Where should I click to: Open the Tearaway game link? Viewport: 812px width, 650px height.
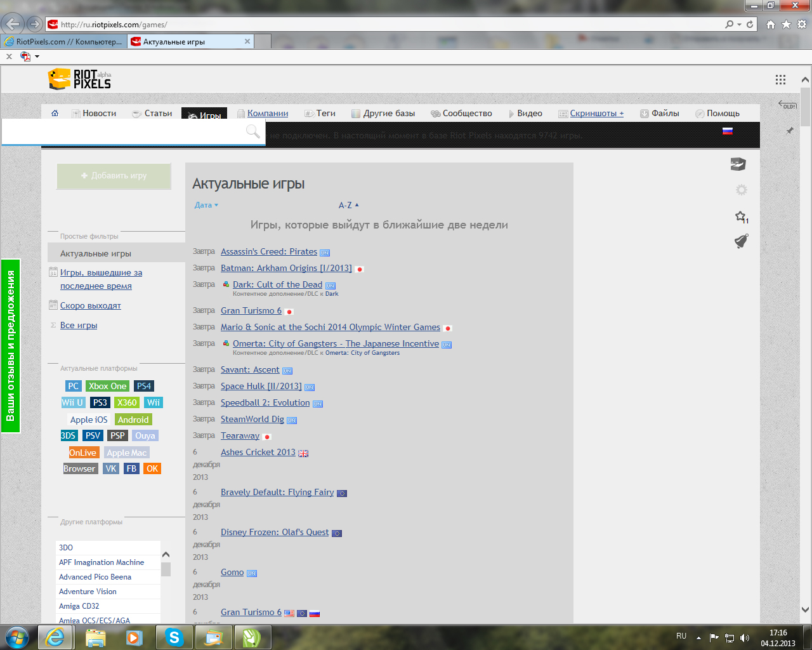[x=240, y=435]
